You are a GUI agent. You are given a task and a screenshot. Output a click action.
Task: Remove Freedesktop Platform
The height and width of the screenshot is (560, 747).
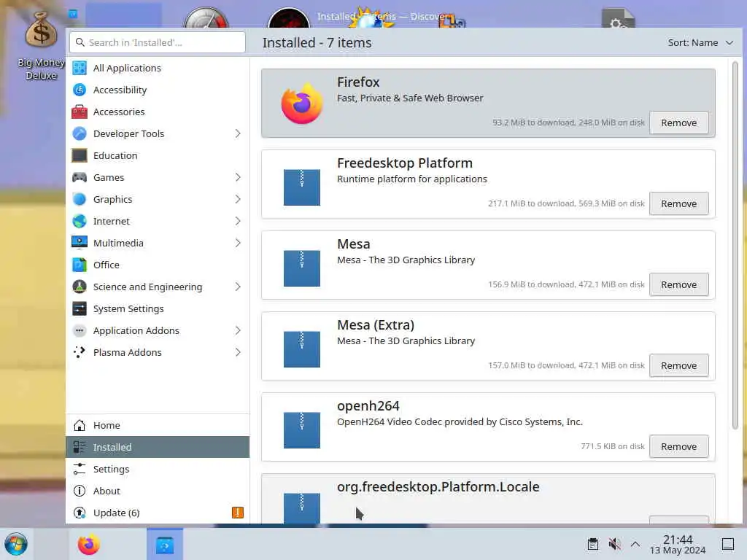coord(679,204)
